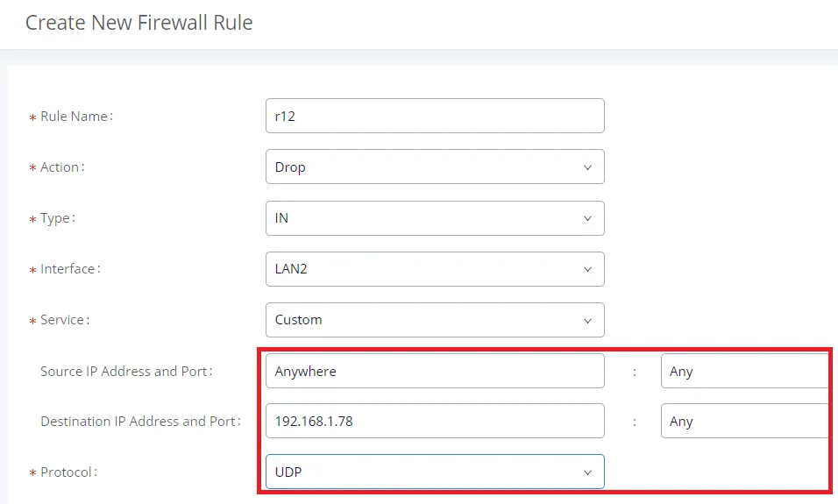The width and height of the screenshot is (838, 504).
Task: Select the Destination IP field with 192.168.1.78
Action: pyautogui.click(x=435, y=421)
